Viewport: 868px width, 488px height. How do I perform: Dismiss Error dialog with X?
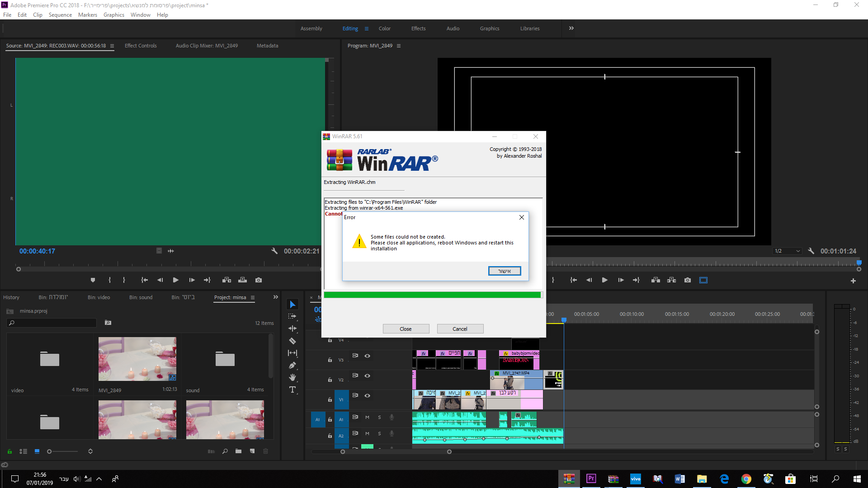[x=522, y=217]
